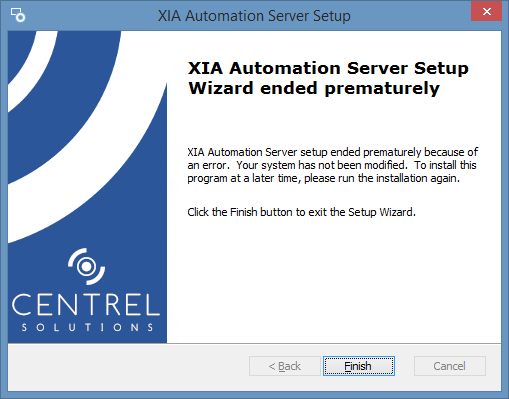Image resolution: width=509 pixels, height=399 pixels.
Task: Click the bold 'Wizard ended prematurely' heading line
Action: pyautogui.click(x=314, y=89)
